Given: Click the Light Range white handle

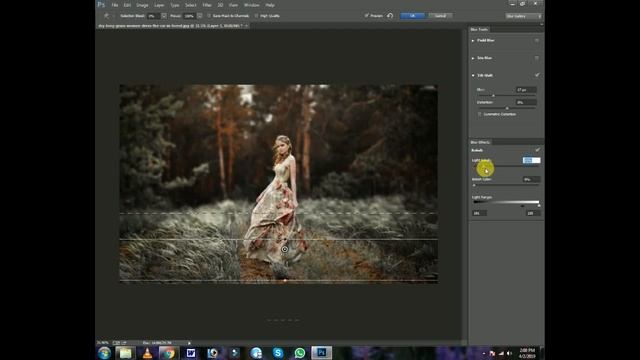Looking at the screenshot, I should [539, 206].
